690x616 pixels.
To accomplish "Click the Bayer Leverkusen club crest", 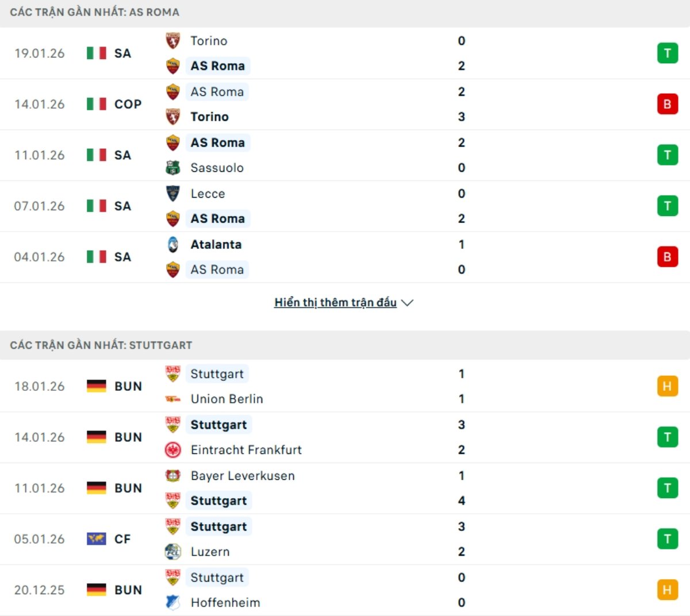I will pyautogui.click(x=174, y=476).
